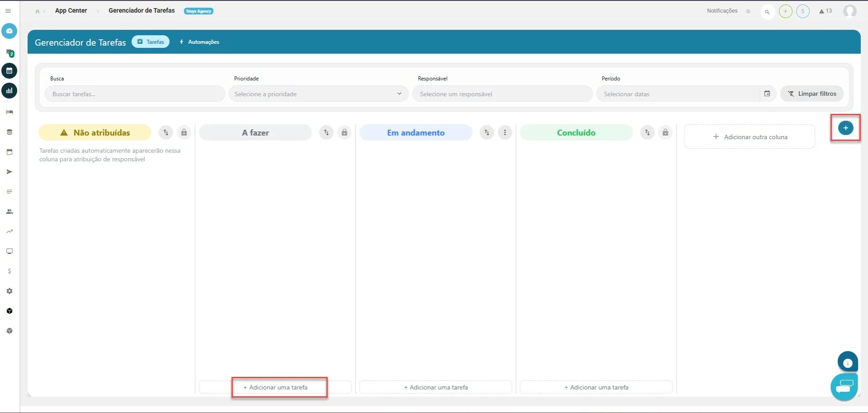This screenshot has width=868, height=413.
Task: Switch to the Tarefas tab
Action: 151,42
